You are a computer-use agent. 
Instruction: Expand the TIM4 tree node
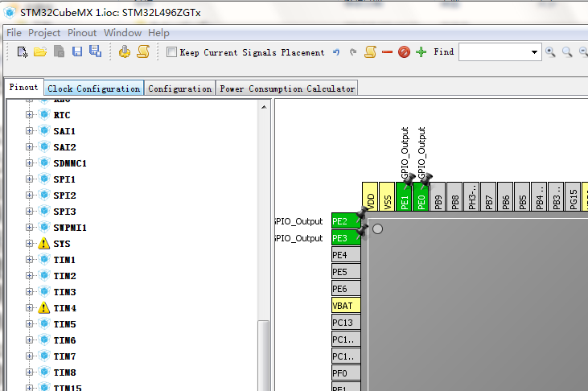pos(29,307)
